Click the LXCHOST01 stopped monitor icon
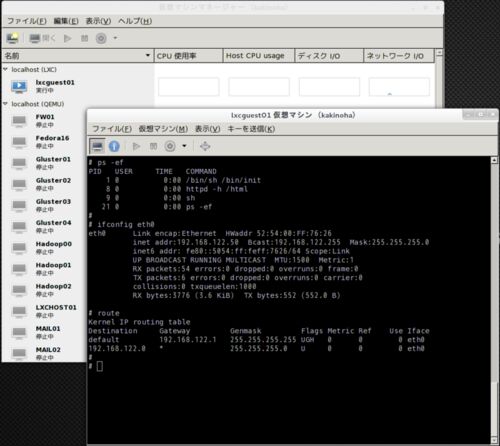Image resolution: width=500 pixels, height=446 pixels. pyautogui.click(x=19, y=312)
